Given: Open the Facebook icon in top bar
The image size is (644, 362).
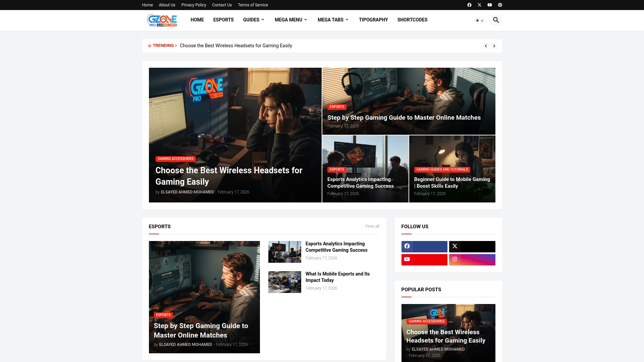Looking at the screenshot, I should click(x=469, y=5).
